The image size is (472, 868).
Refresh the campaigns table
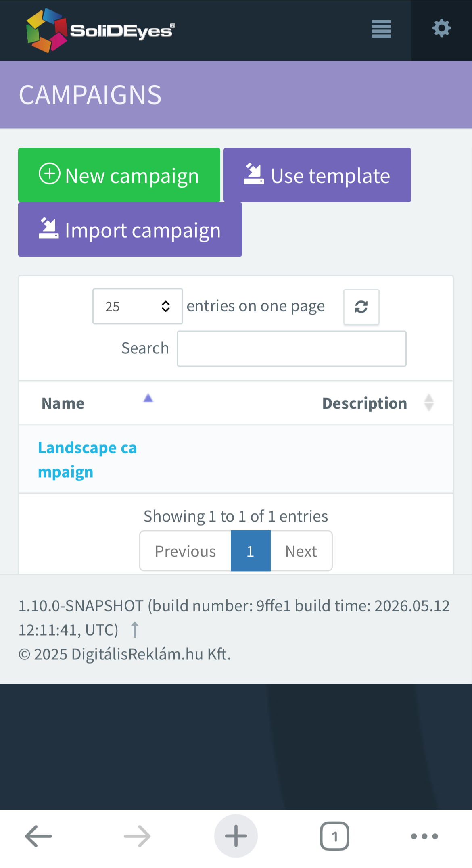pos(361,307)
